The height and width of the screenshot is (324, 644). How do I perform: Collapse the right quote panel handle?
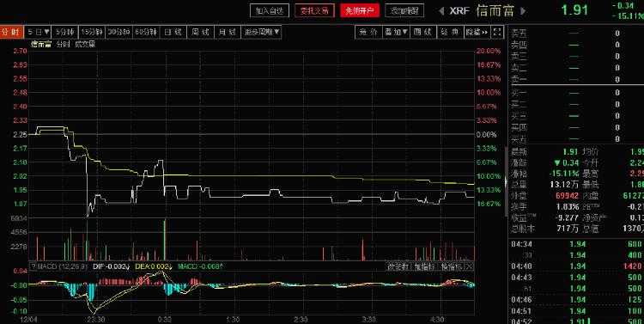506,181
